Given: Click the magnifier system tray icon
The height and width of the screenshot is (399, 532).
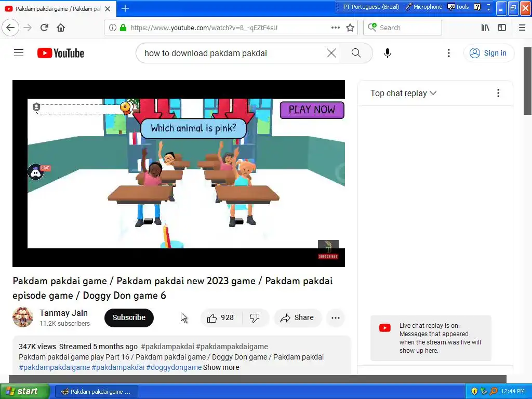Looking at the screenshot, I should click(494, 391).
